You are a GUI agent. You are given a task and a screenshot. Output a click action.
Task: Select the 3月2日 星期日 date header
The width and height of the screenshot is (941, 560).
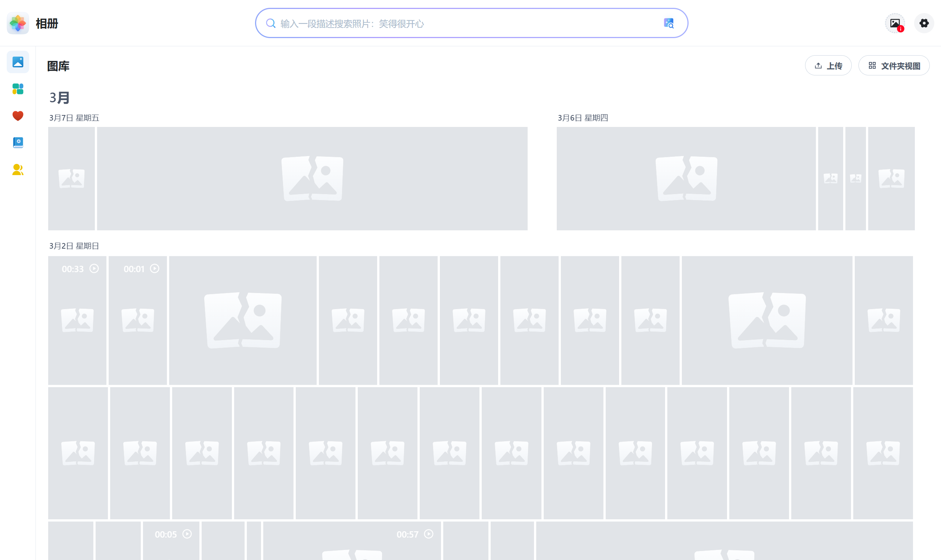74,246
